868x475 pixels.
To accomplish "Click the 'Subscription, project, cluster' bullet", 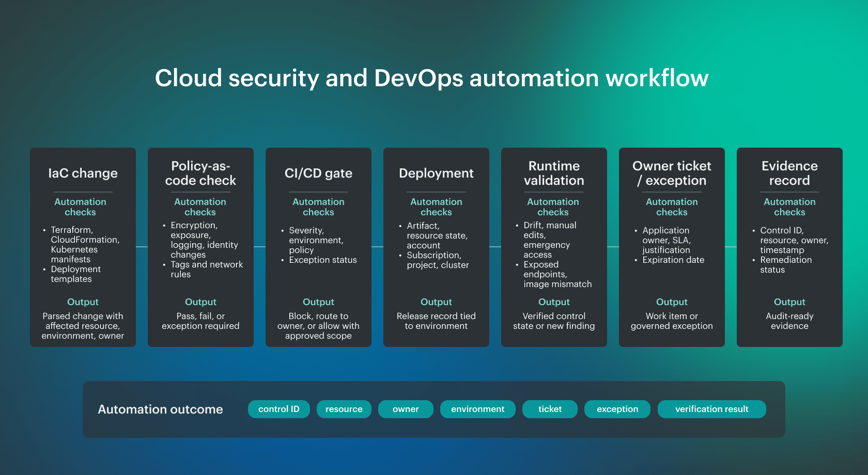I will (434, 260).
